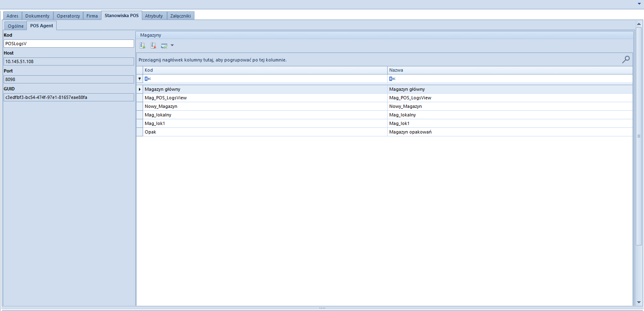Click the bottom splitter grip dots
The image size is (644, 311).
(322, 308)
